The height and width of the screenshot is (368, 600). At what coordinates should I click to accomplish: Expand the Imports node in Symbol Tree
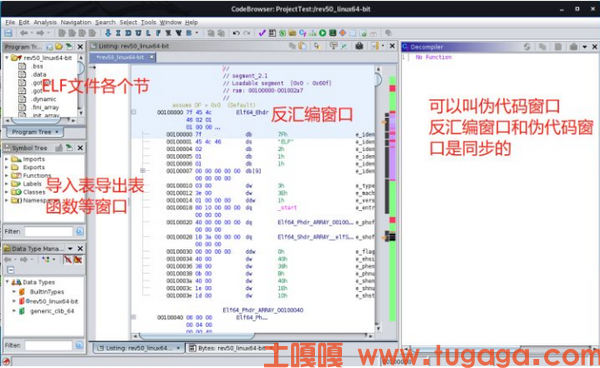[x=7, y=159]
